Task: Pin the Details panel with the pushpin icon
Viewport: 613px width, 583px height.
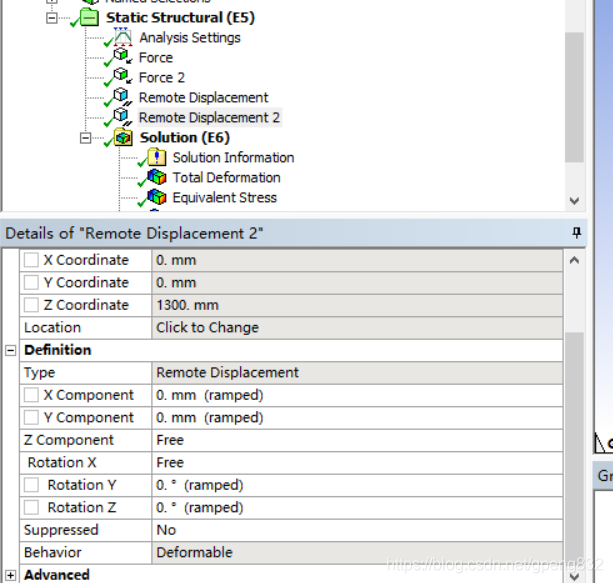Action: point(576,233)
